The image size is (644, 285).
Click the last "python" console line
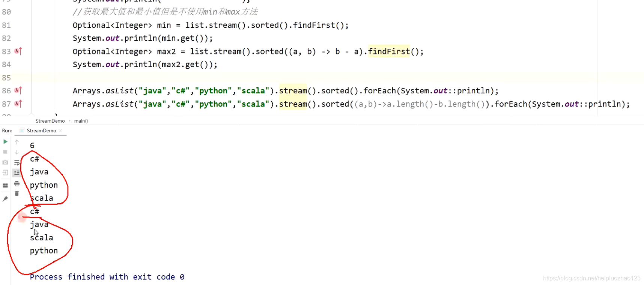pos(44,251)
